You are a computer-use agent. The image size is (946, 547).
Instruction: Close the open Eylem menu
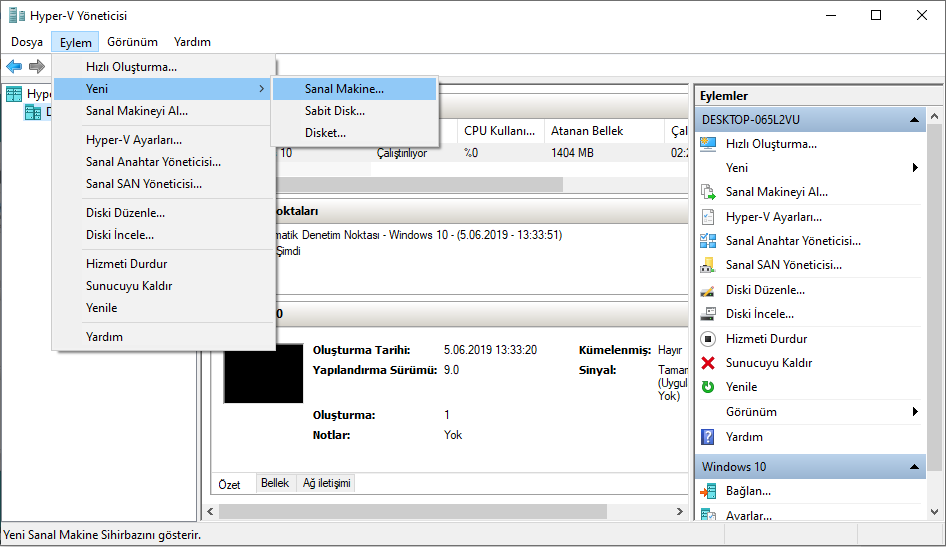pos(75,42)
